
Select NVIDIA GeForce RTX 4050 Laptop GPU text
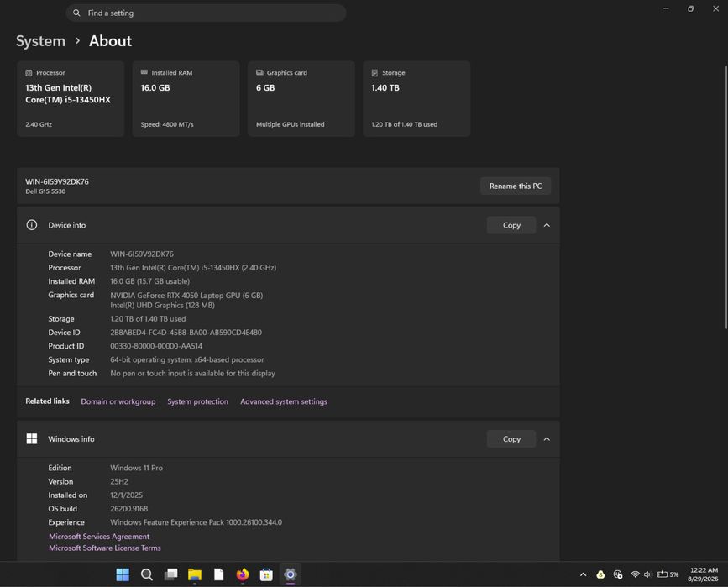(x=186, y=296)
